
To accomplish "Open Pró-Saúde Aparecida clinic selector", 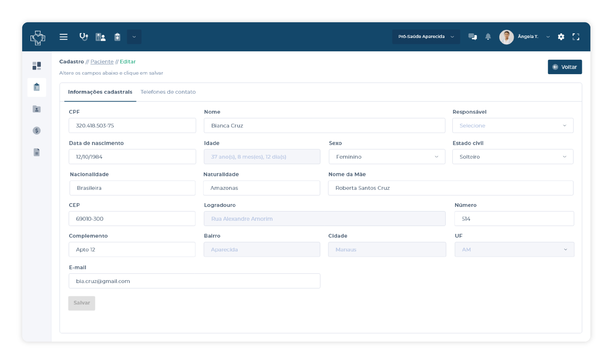I will pyautogui.click(x=426, y=37).
